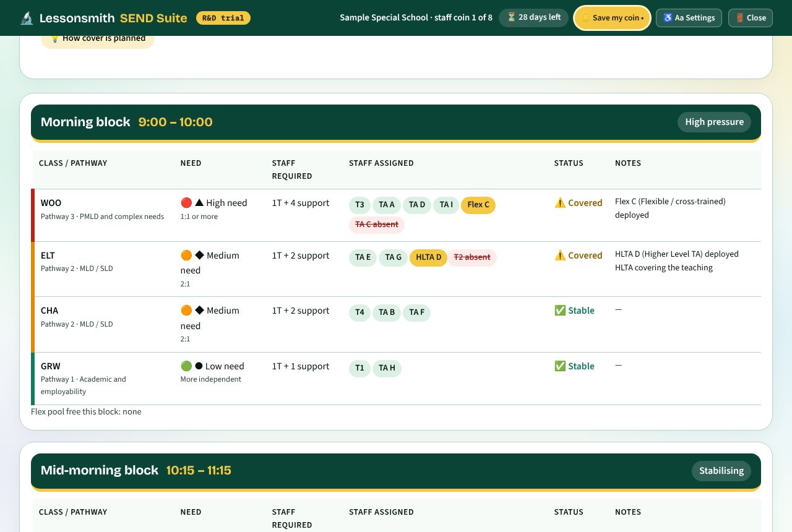792x532 pixels.
Task: Click the TA I staff chip
Action: [x=446, y=205]
